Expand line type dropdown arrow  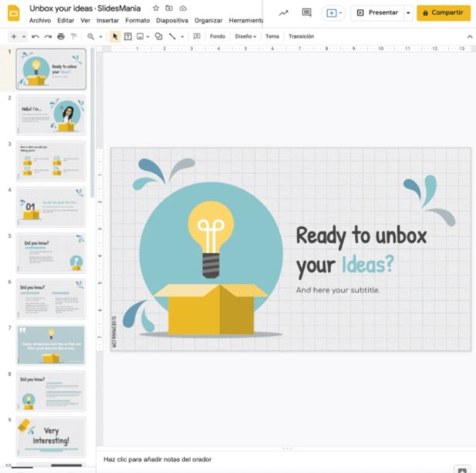[182, 37]
